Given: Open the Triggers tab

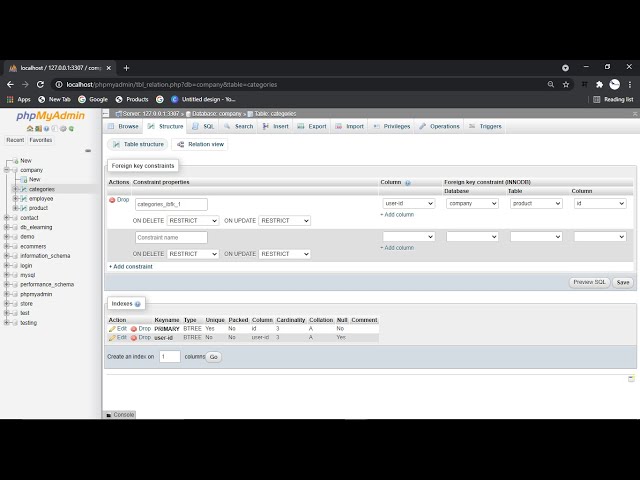Looking at the screenshot, I should coord(485,127).
